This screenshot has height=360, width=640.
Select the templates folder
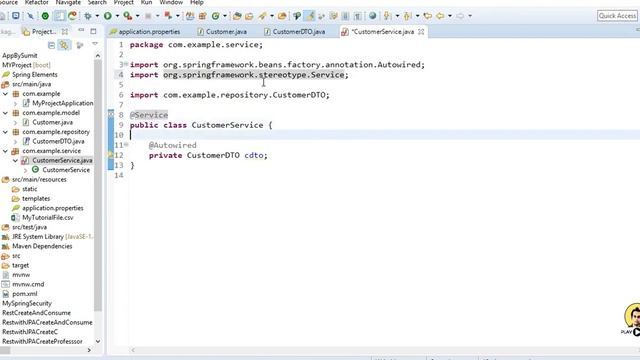coord(31,199)
